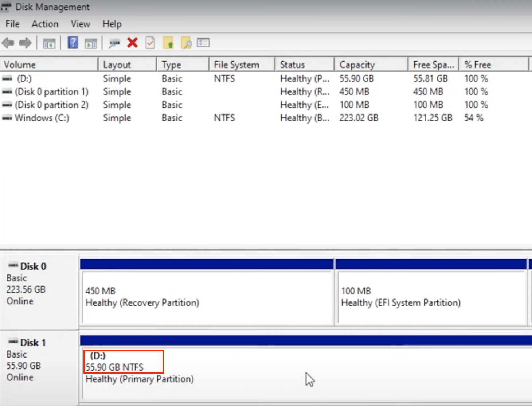Open the View menu
The height and width of the screenshot is (406, 532).
coord(80,24)
